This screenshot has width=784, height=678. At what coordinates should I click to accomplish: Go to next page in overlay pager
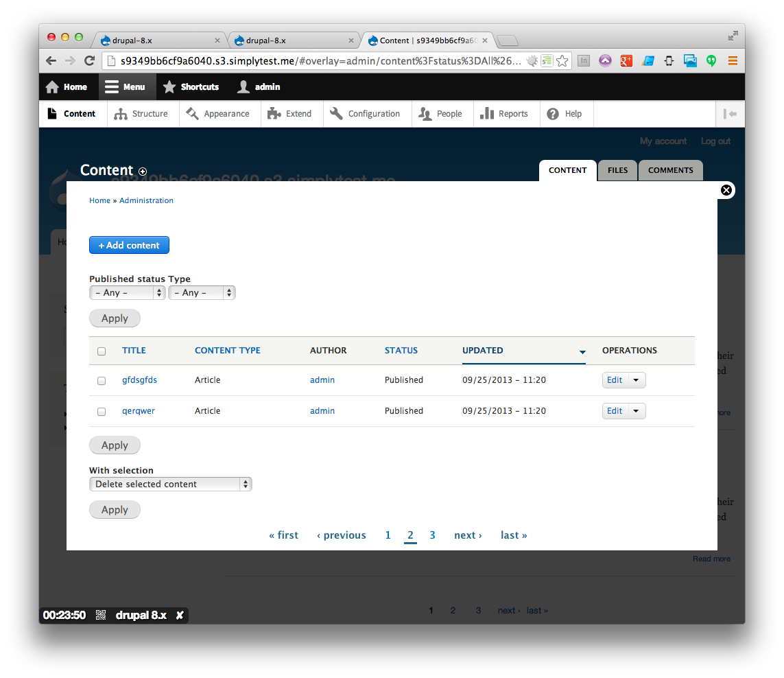(x=468, y=535)
